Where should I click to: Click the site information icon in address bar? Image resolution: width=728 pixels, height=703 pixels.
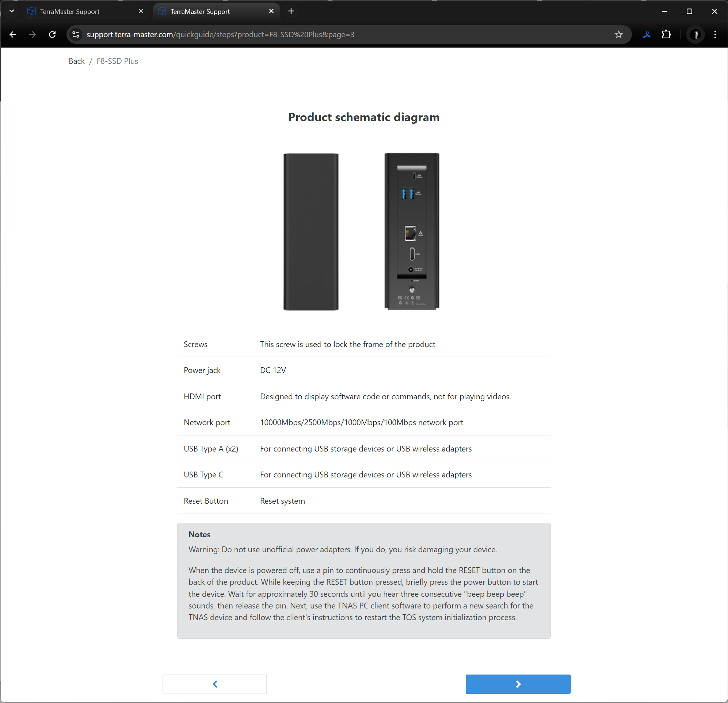click(x=76, y=35)
